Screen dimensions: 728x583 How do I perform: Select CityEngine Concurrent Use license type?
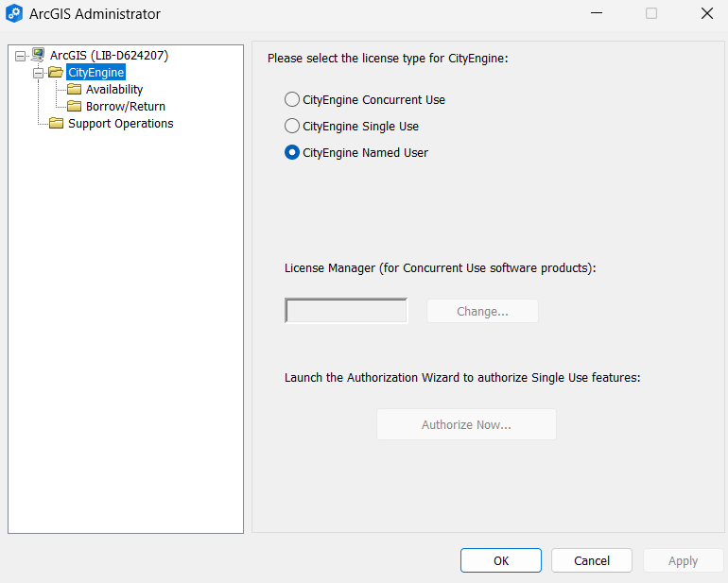click(x=292, y=99)
